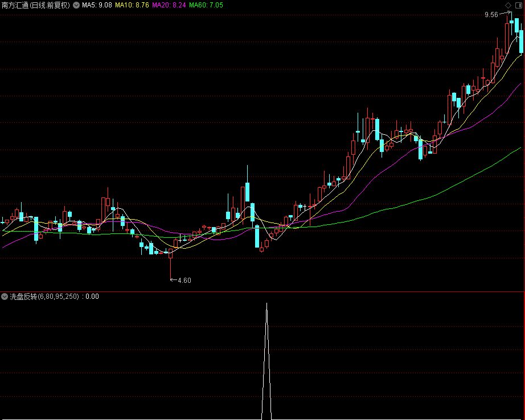Screen dimensions: 525x420
Task: Click the tall cyan candle below 9.56 label
Action: click(516, 26)
